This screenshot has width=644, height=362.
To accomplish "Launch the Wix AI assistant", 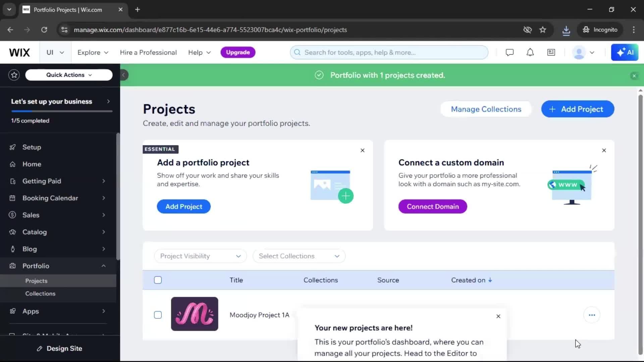I will point(625,52).
